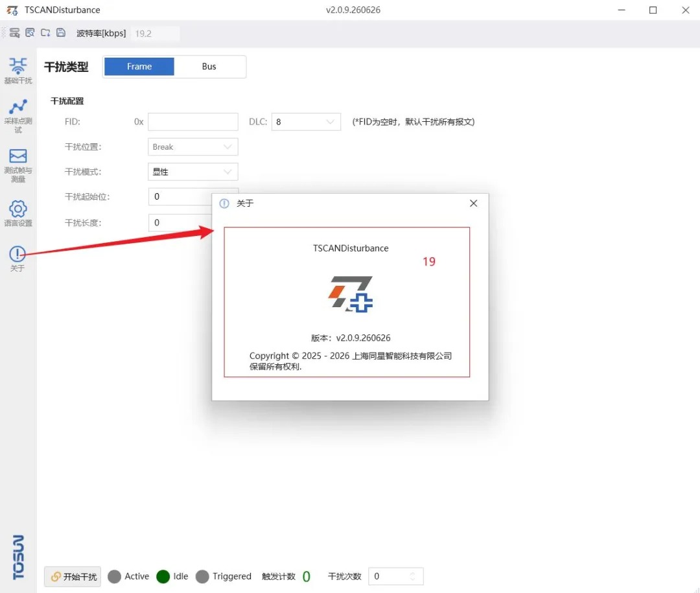Image resolution: width=700 pixels, height=593 pixels.
Task: Open the 干扰位置 Break dropdown
Action: coord(193,147)
